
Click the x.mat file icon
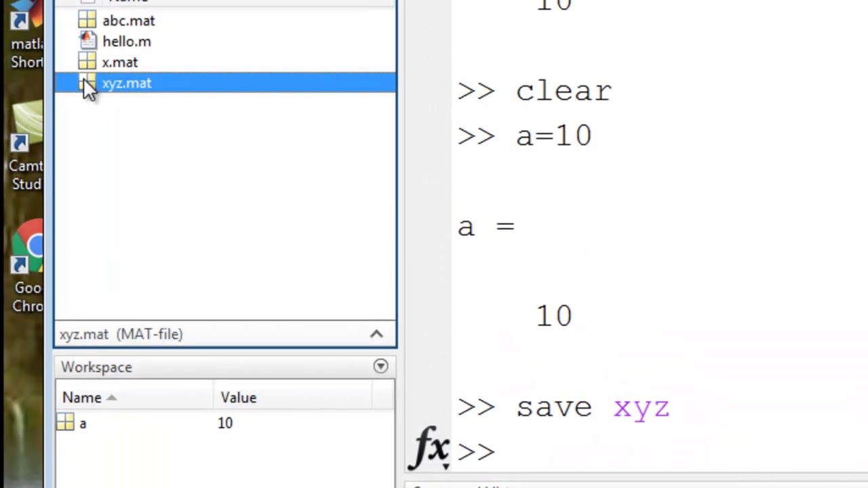pos(87,62)
